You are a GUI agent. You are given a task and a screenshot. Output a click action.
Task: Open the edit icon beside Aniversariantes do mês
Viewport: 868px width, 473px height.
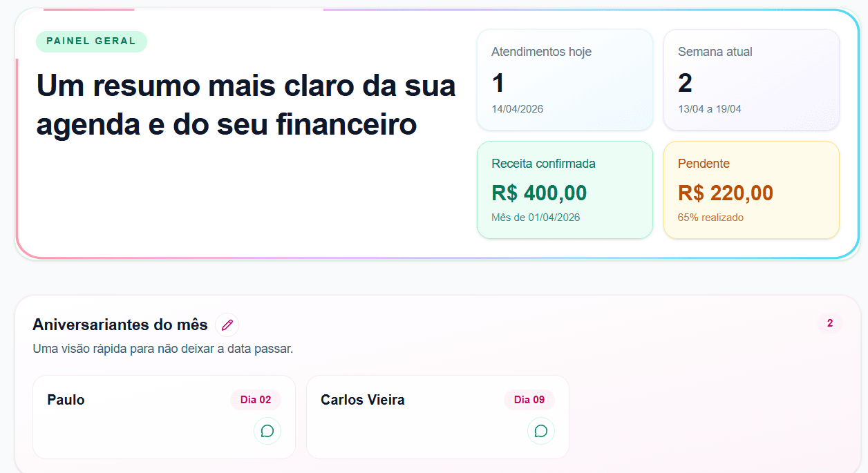tap(227, 325)
